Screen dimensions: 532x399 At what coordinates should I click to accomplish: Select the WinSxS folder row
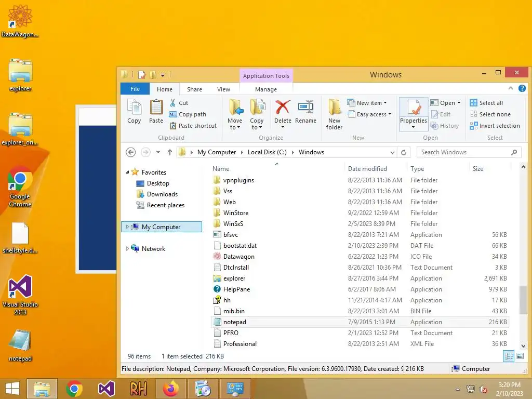(x=360, y=224)
